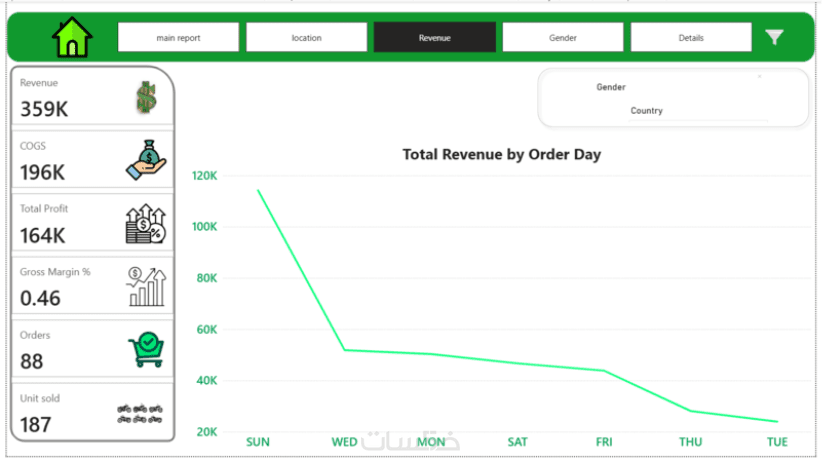The image size is (822, 460).
Task: Click the 20K y-axis label
Action: (x=207, y=432)
